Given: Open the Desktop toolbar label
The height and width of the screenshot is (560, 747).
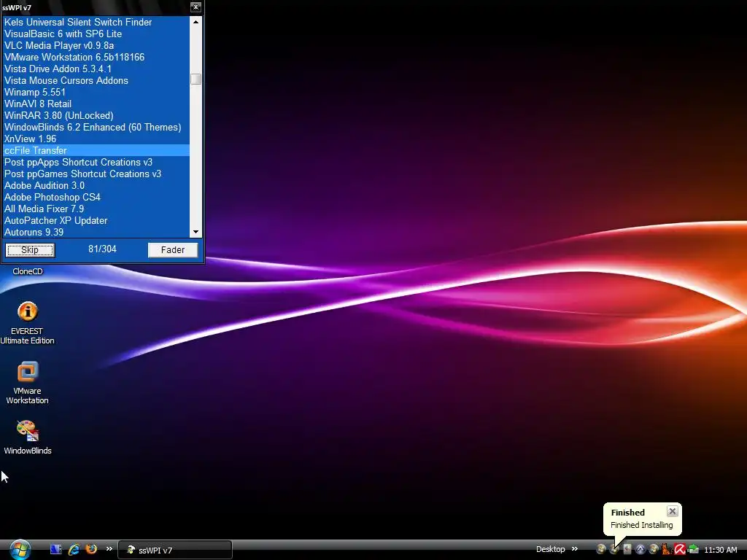Looking at the screenshot, I should (x=550, y=549).
